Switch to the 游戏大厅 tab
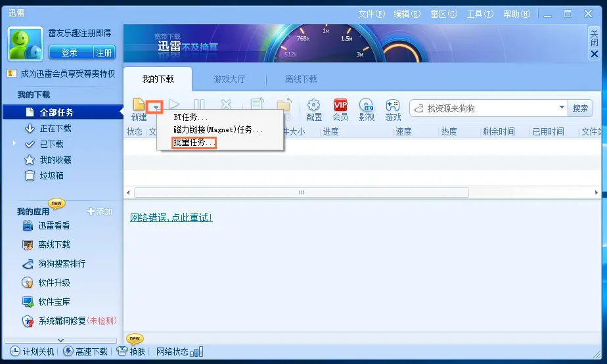The height and width of the screenshot is (364, 607). tap(229, 79)
